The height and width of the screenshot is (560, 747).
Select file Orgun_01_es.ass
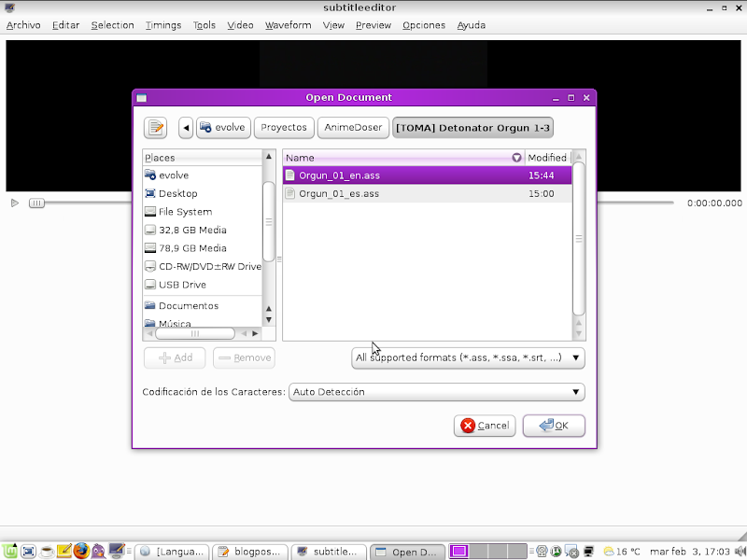tap(428, 193)
